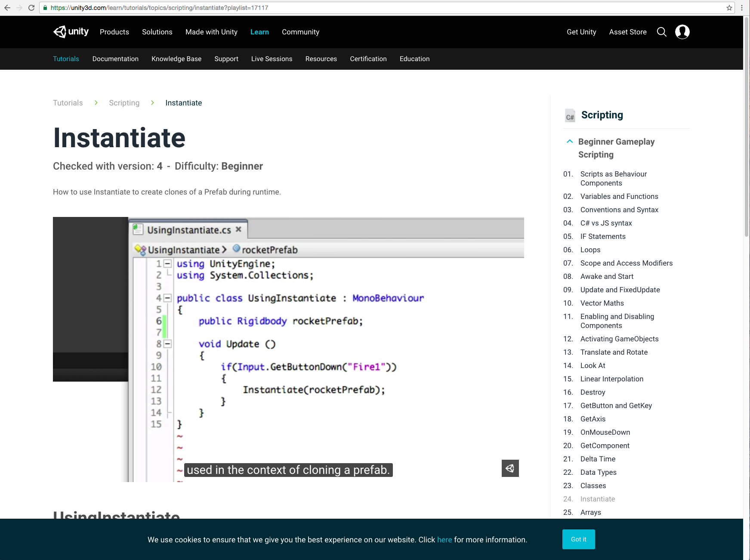
Task: Click Scripting breadcrumb link
Action: [x=124, y=103]
